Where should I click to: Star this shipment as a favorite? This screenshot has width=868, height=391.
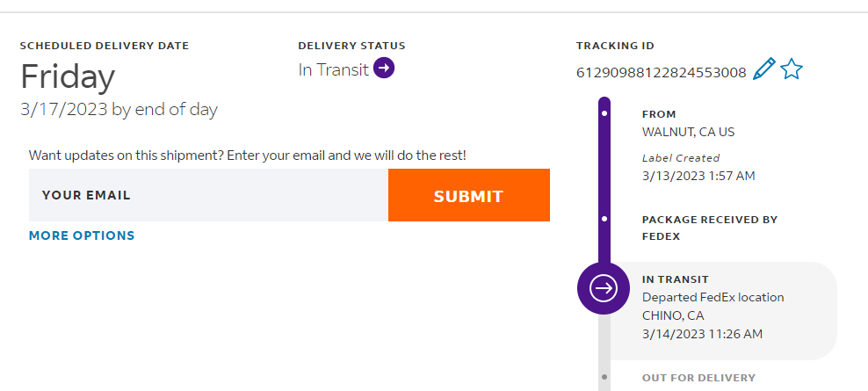coord(792,69)
